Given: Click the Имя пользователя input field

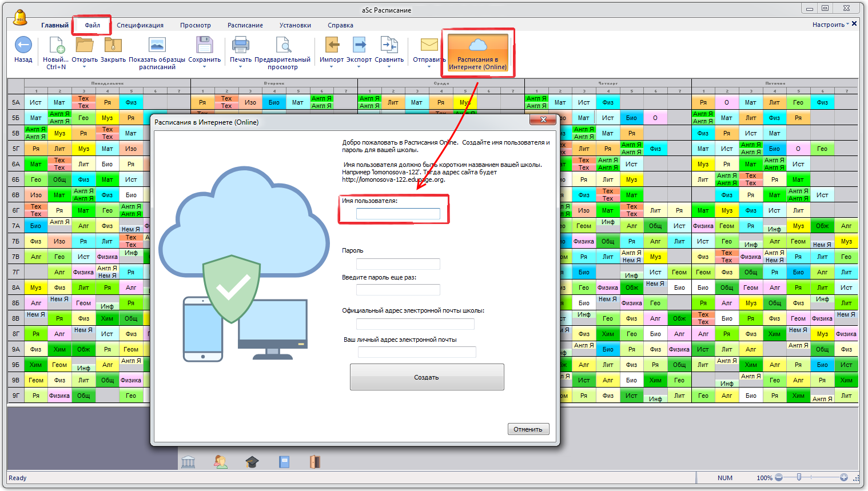Looking at the screenshot, I should 398,214.
